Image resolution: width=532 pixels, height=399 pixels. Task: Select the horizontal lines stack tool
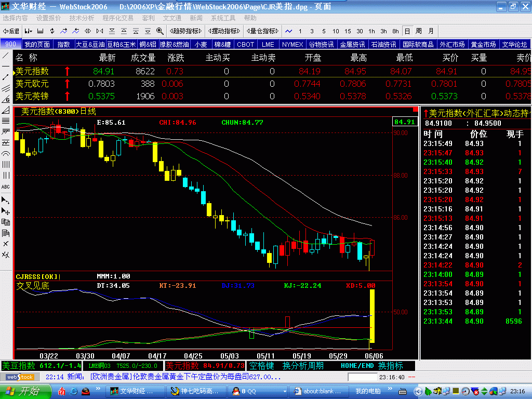tap(6, 121)
